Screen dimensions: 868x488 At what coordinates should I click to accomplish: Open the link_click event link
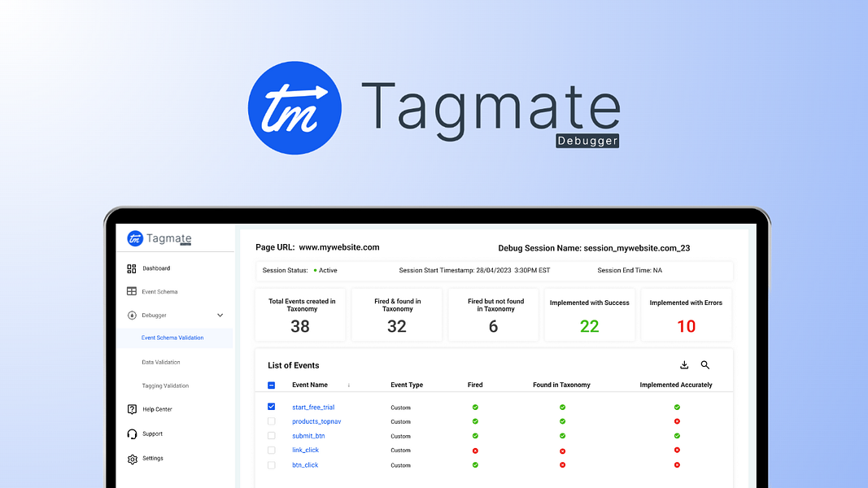click(303, 450)
